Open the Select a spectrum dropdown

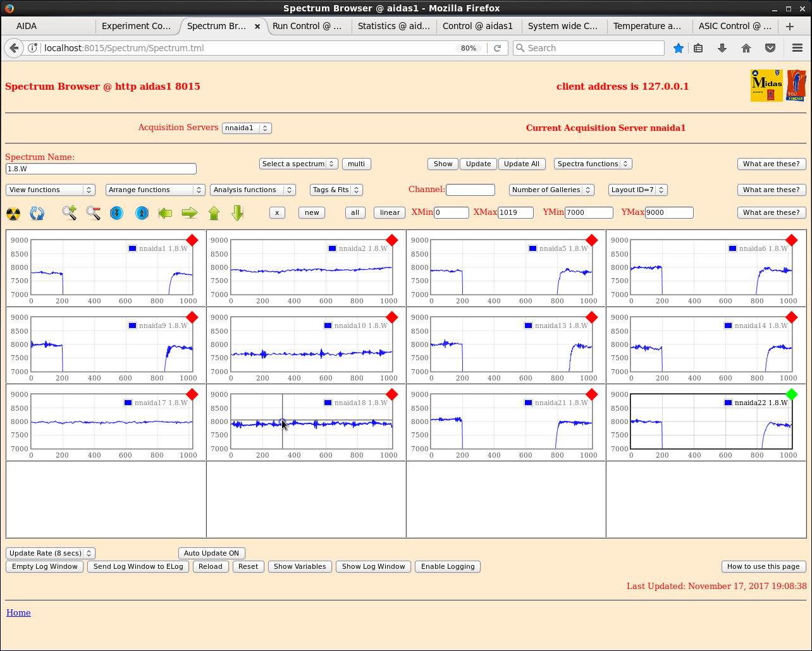298,164
